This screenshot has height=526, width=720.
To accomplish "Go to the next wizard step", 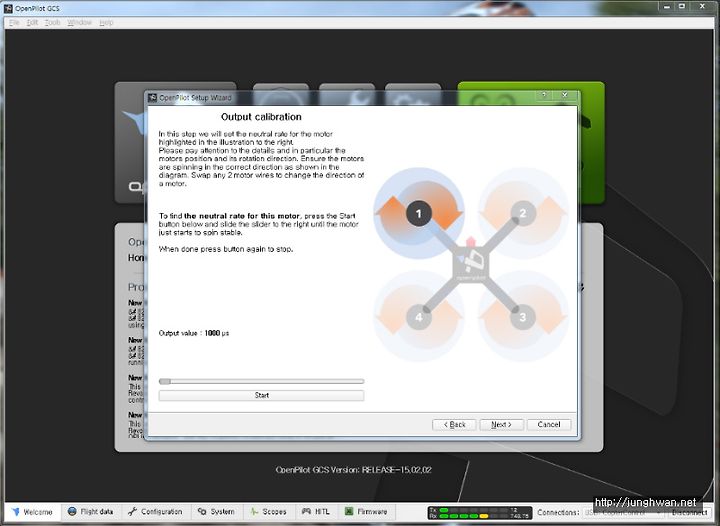I will (501, 425).
